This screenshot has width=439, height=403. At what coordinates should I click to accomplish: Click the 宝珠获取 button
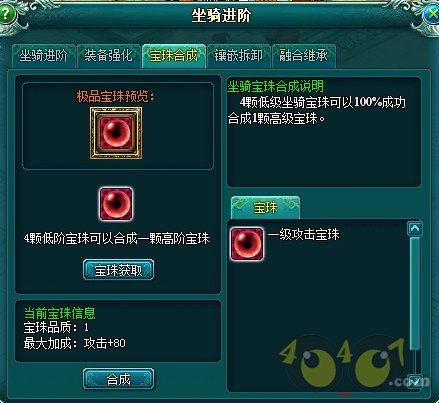click(x=118, y=270)
